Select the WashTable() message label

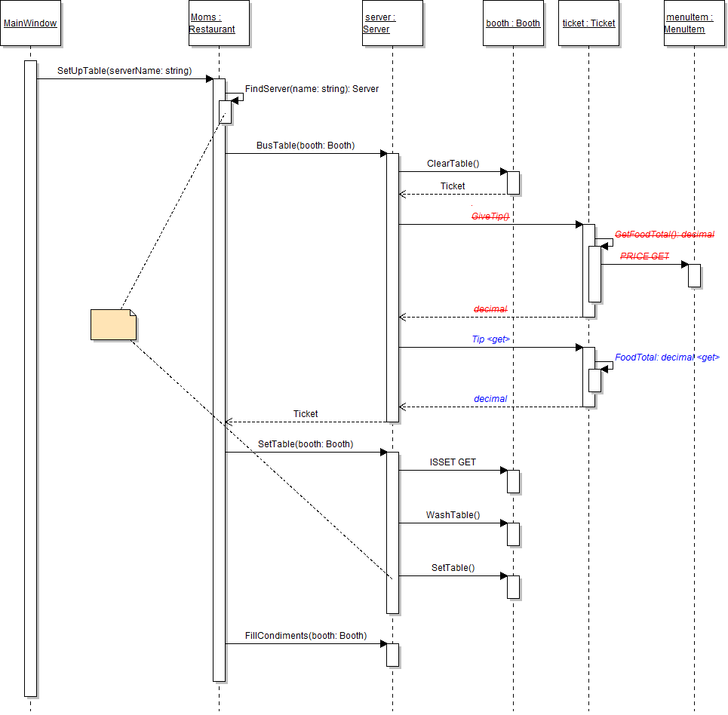tap(453, 515)
